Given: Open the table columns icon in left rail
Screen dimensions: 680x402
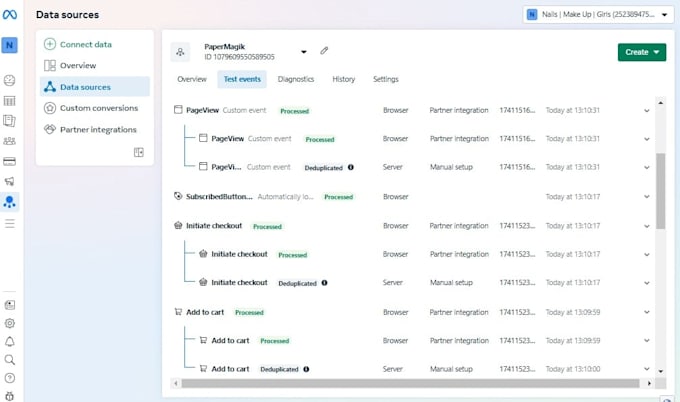Looking at the screenshot, I should pos(10,101).
